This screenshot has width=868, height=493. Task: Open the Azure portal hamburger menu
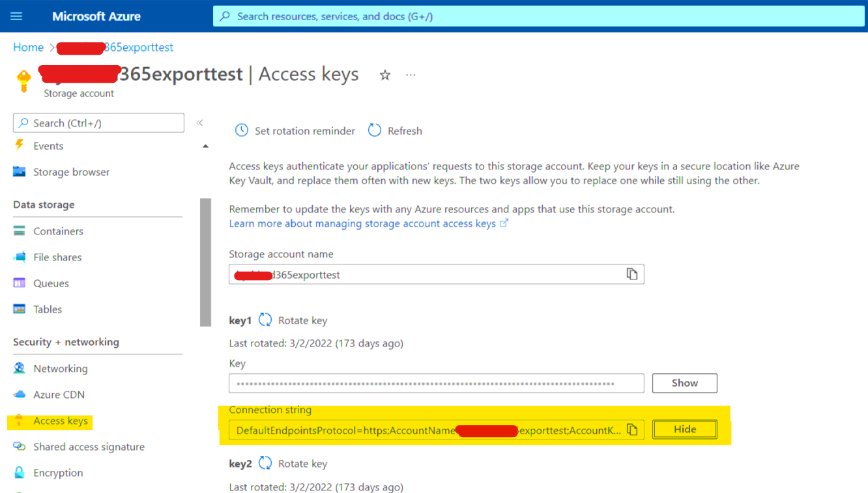point(16,16)
